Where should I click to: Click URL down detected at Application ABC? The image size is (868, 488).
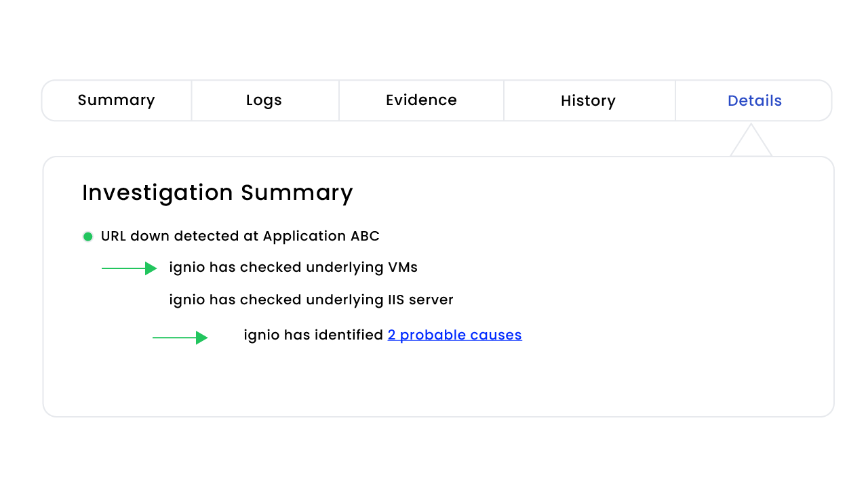tap(240, 236)
